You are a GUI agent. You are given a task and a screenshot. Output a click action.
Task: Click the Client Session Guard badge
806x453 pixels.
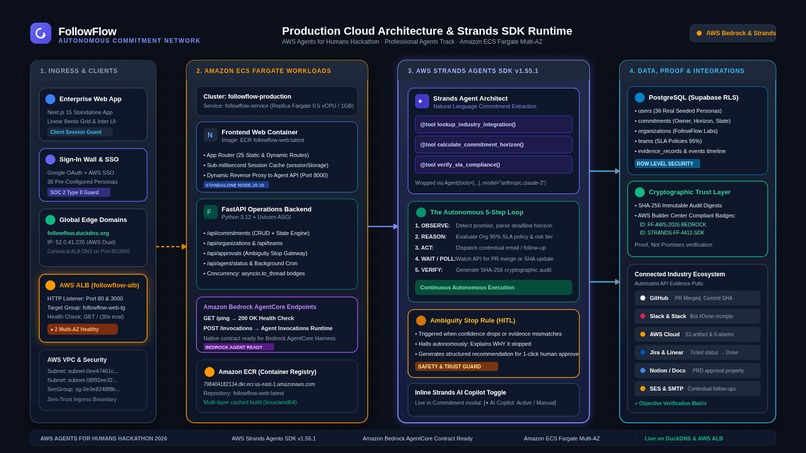click(79, 132)
